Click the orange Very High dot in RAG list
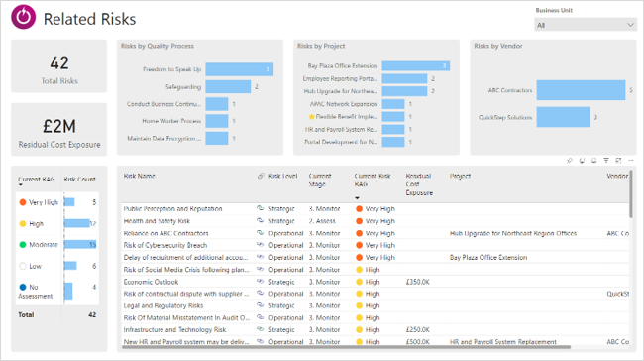 (23, 202)
